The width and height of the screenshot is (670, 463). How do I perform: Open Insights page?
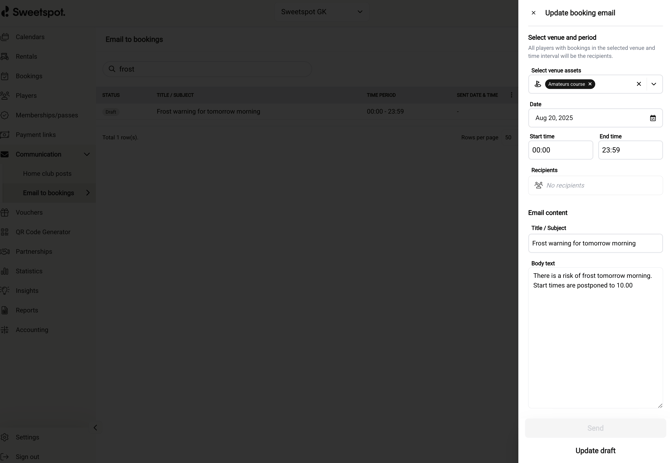click(x=27, y=291)
